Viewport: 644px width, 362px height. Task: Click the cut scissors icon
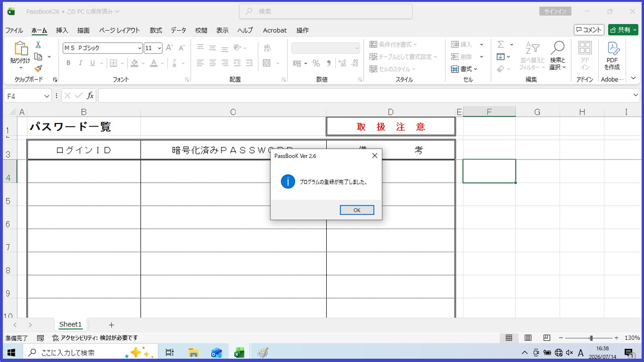coord(38,45)
